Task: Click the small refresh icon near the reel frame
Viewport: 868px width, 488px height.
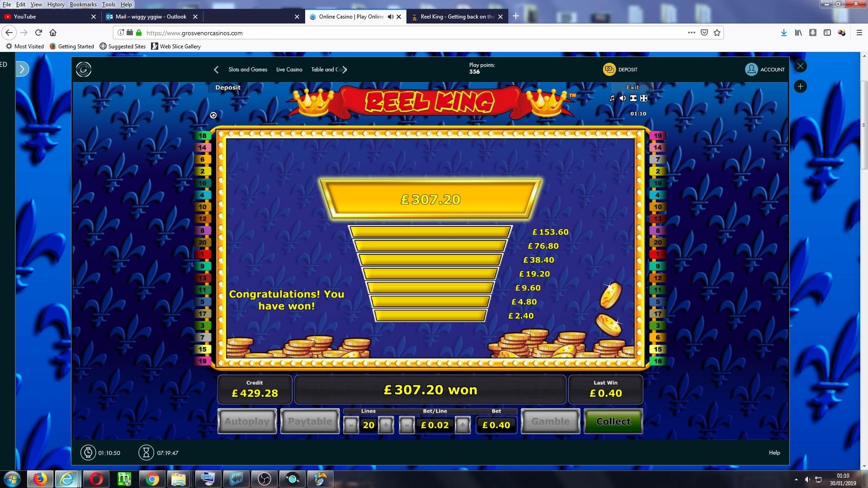Action: point(213,115)
